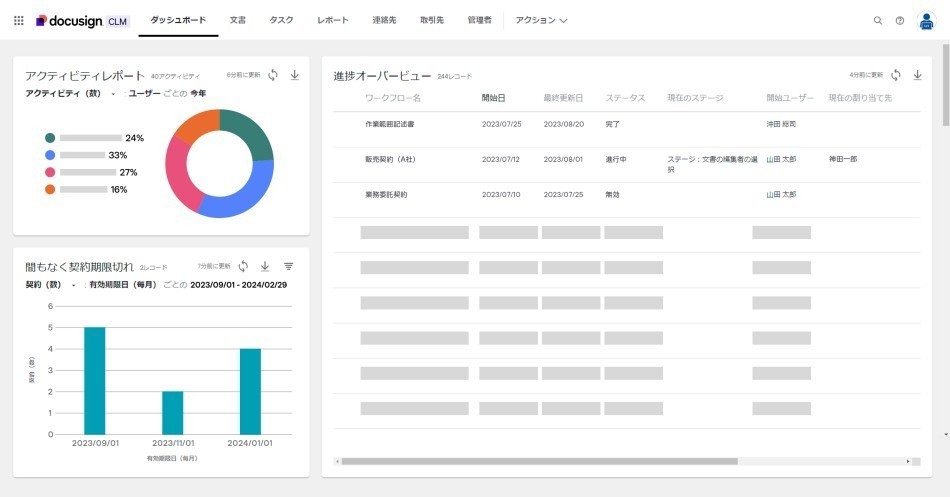The width and height of the screenshot is (950, 497).
Task: Click the search magnifier icon
Action: point(878,20)
